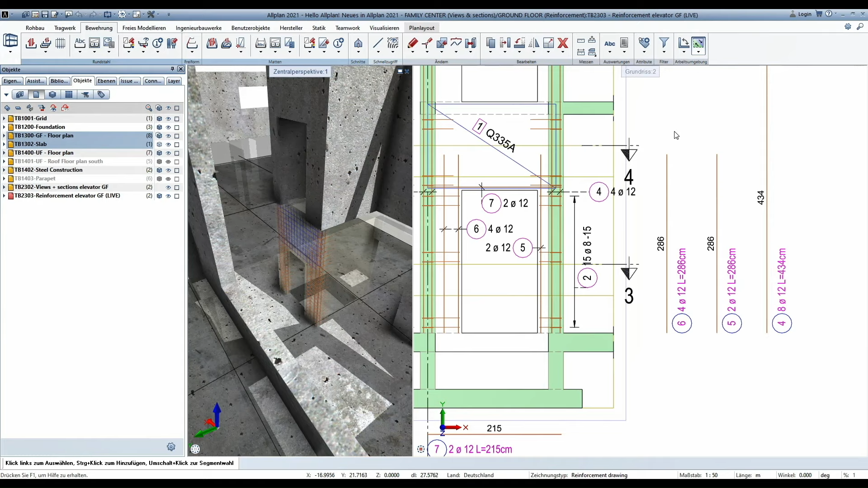Select the Filter funnel icon
Image resolution: width=868 pixels, height=488 pixels.
pos(664,43)
